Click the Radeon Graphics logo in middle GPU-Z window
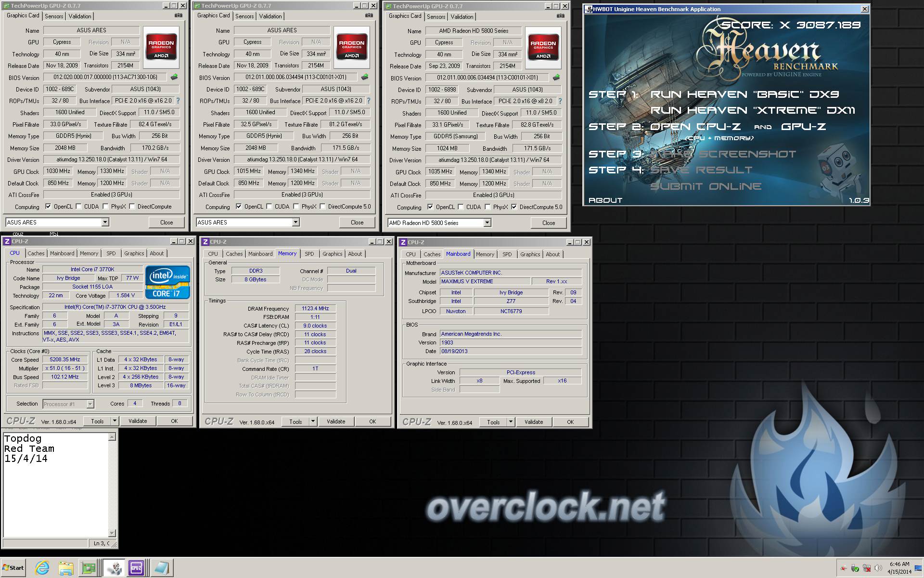Screen dimensions: 924x578 point(352,47)
